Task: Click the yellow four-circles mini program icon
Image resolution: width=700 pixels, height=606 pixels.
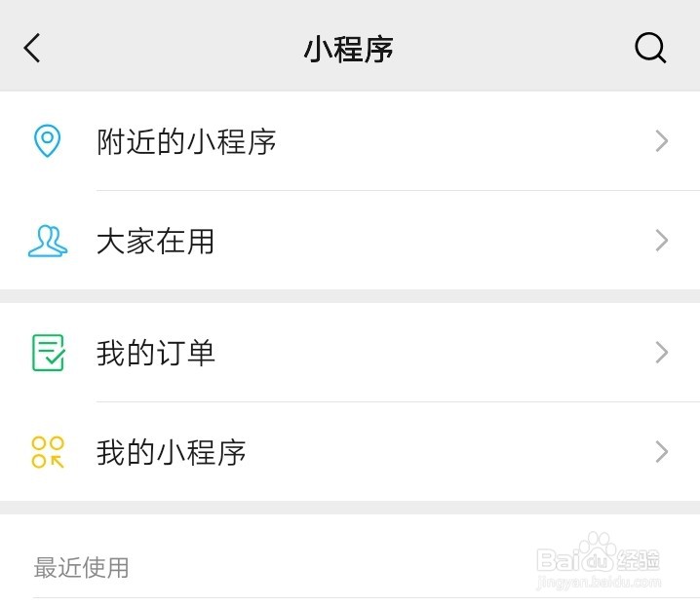Action: [x=48, y=452]
